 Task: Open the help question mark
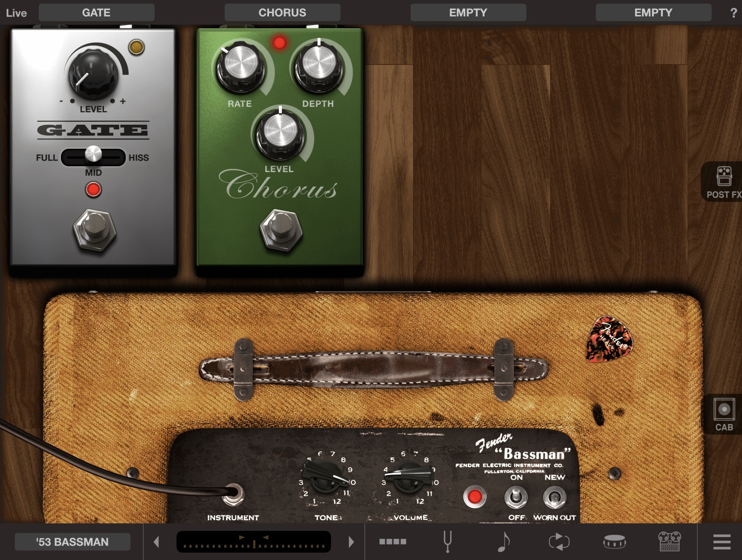click(x=734, y=13)
